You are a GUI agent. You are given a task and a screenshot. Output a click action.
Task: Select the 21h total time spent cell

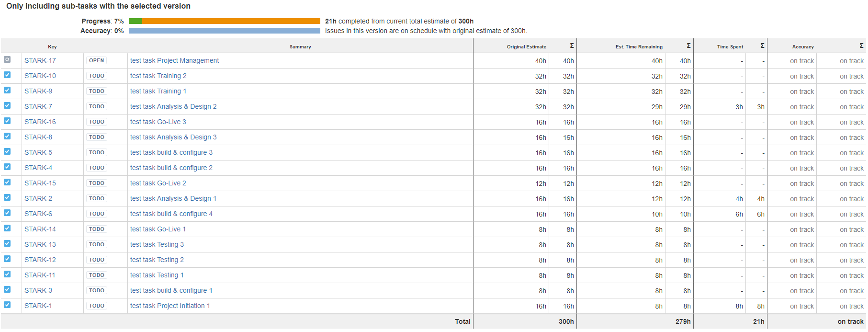(x=758, y=321)
